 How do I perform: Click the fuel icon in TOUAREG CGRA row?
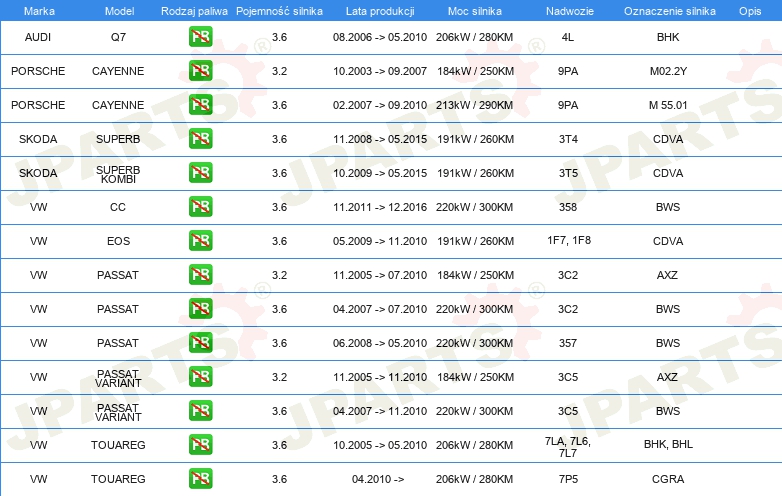pos(200,479)
